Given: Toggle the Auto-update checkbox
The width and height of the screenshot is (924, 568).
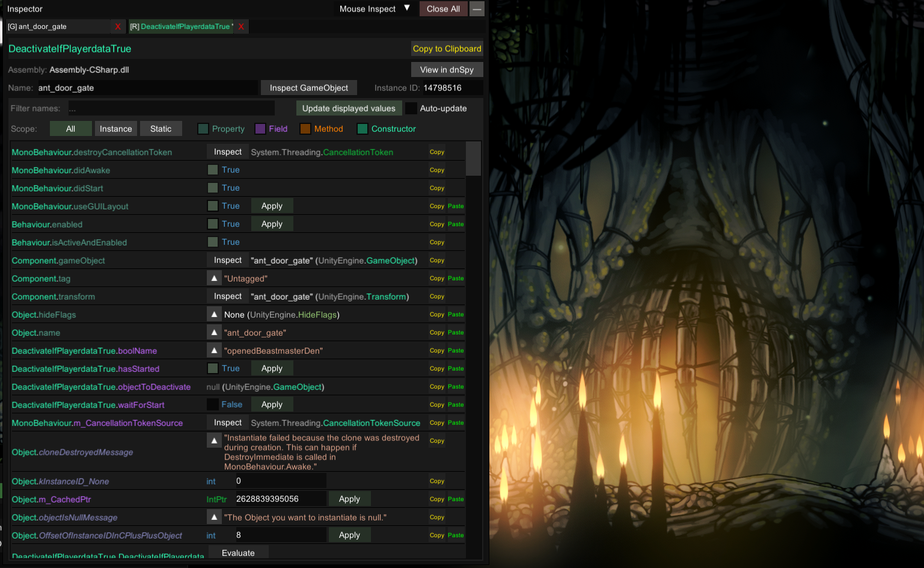Looking at the screenshot, I should tap(411, 108).
